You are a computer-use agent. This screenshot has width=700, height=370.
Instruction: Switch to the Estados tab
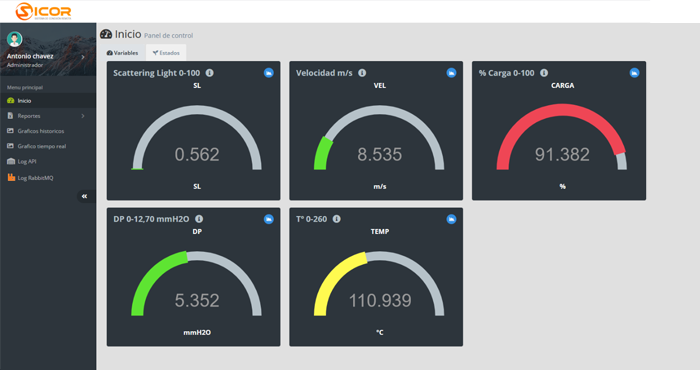click(166, 53)
